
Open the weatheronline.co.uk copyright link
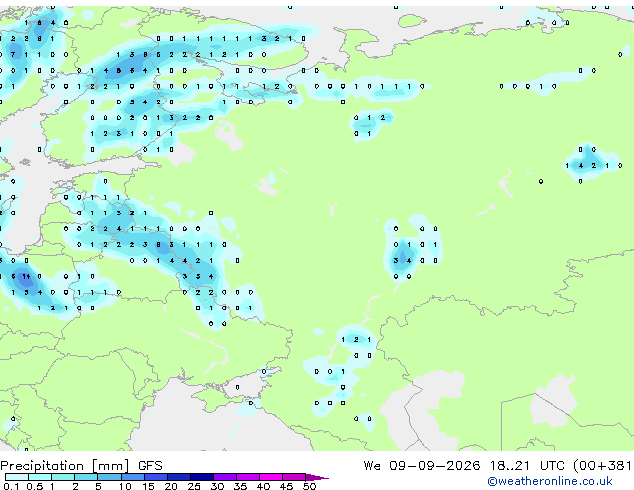click(x=550, y=481)
